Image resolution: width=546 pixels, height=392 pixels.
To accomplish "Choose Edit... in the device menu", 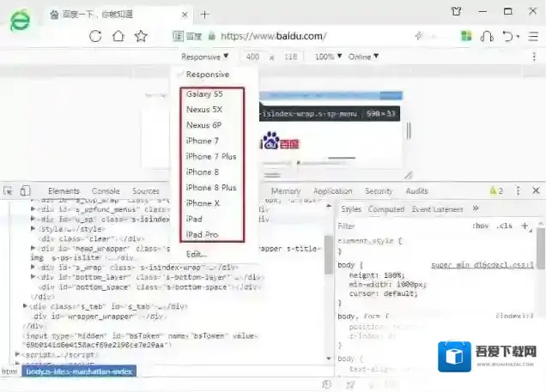I will (x=197, y=254).
